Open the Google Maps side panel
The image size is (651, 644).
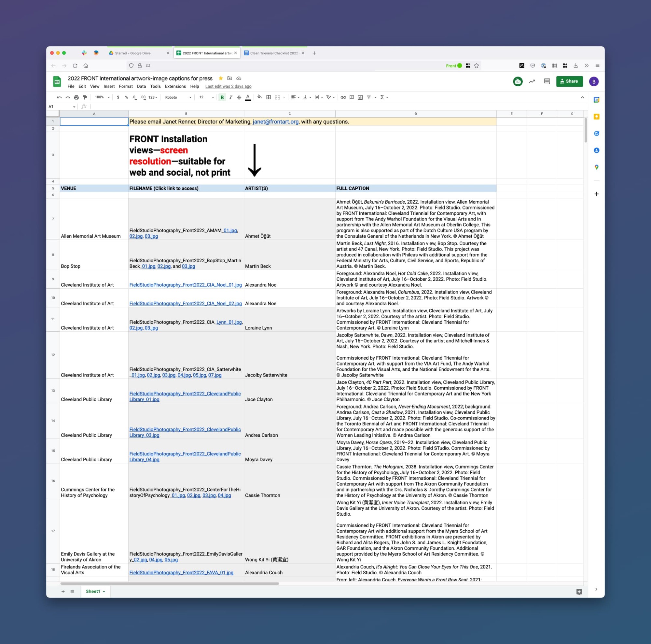596,167
